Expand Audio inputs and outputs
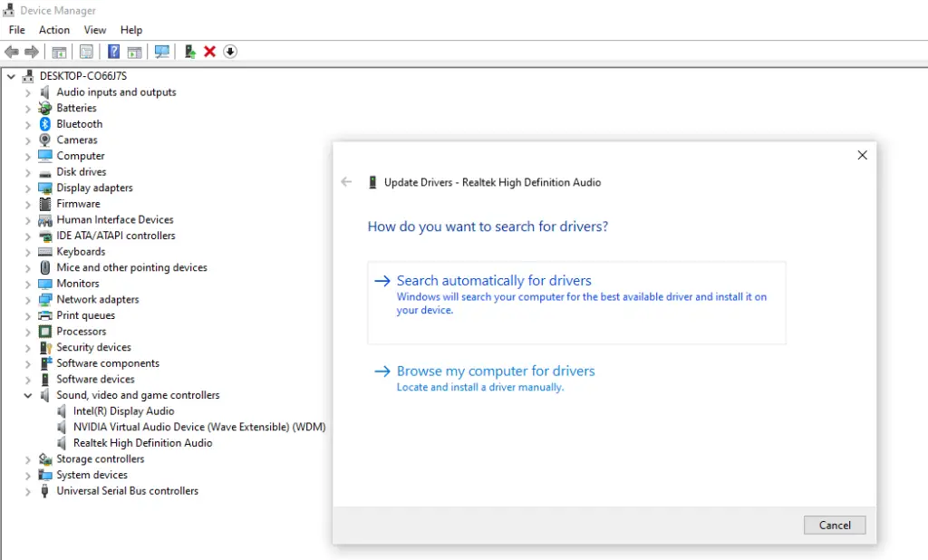The image size is (928, 560). point(28,92)
